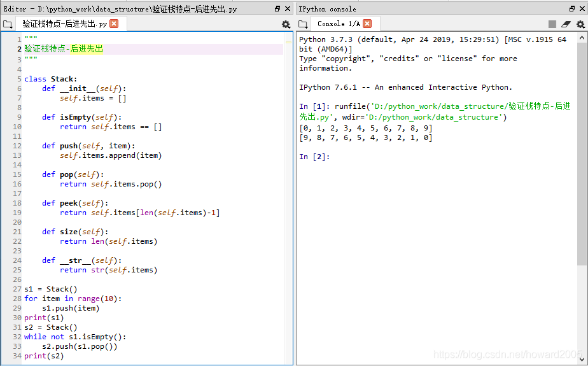Select the 验证栈特点-后进先出.py editor tab
This screenshot has width=588, height=366.
pyautogui.click(x=64, y=24)
